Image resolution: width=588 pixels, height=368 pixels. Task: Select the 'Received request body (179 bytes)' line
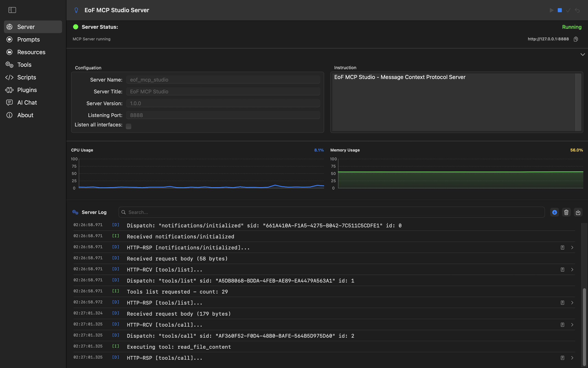(x=324, y=314)
